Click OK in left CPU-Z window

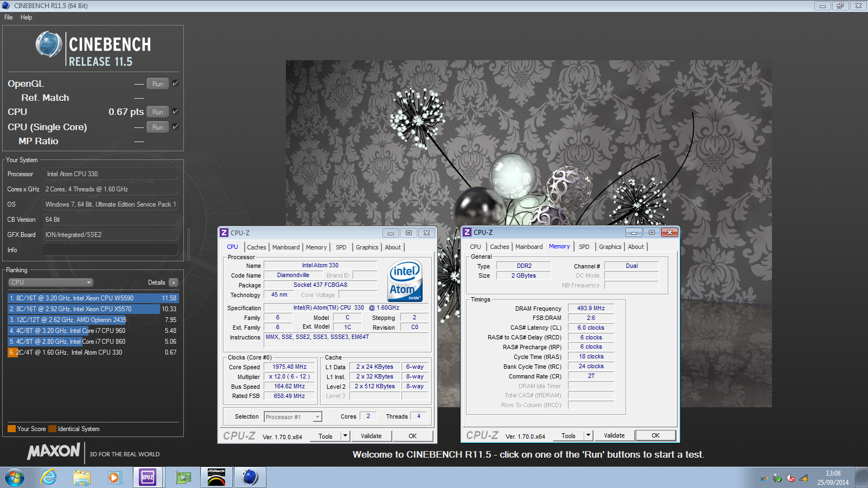tap(413, 436)
